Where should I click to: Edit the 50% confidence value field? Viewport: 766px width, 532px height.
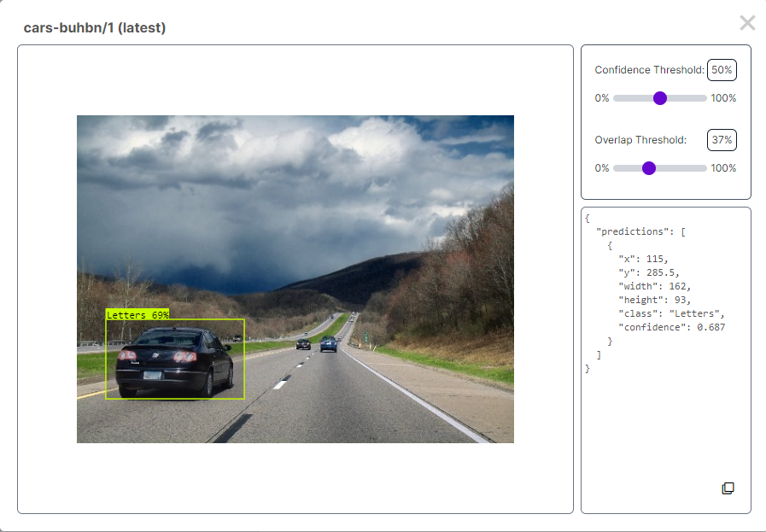720,69
